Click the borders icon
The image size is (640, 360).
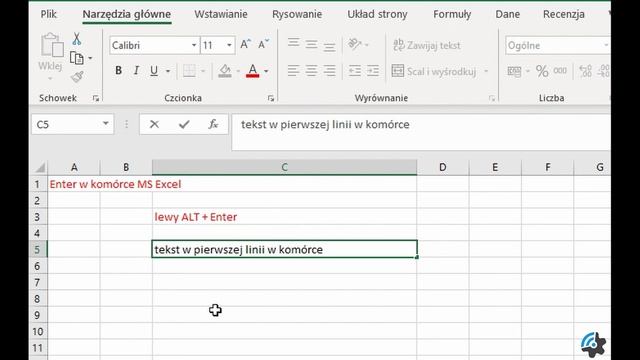pos(189,71)
